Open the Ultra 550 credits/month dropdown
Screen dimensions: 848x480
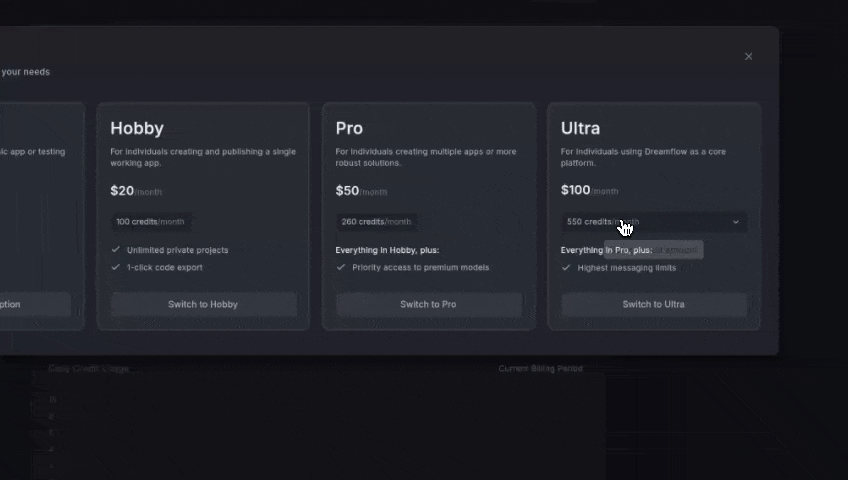coord(654,222)
